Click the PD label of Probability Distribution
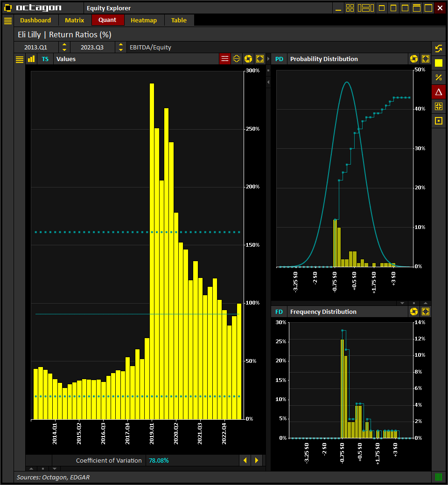Screen dimensions: 448x485 pos(279,59)
